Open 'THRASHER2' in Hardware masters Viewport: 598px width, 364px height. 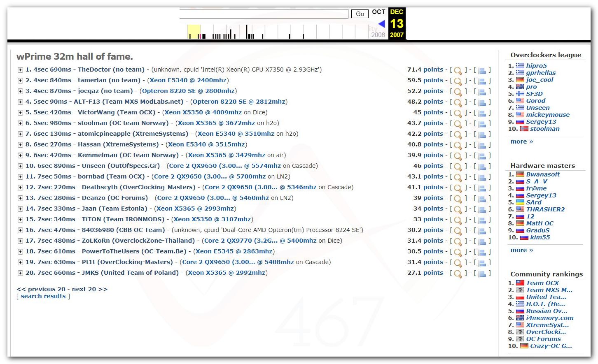pos(545,209)
